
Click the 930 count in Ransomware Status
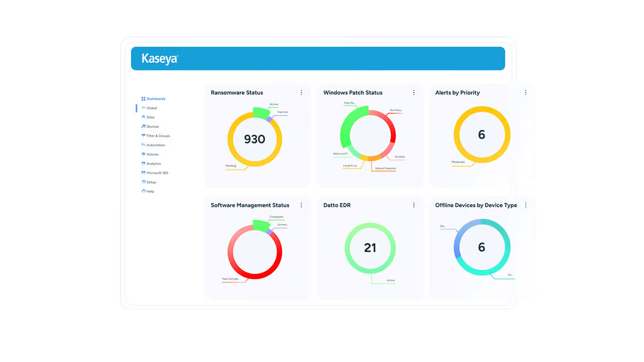255,139
